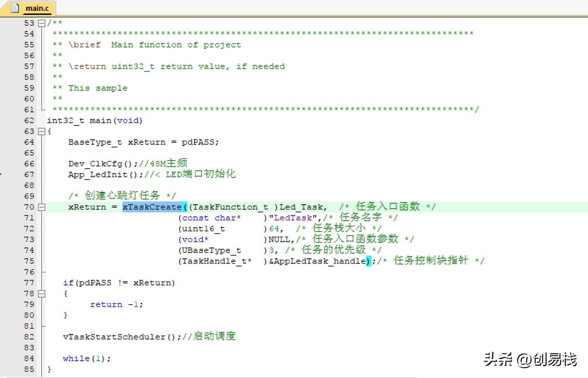Image resolution: width=588 pixels, height=378 pixels.
Task: Click line number 82 beside vTaskStartScheduler
Action: [x=29, y=337]
